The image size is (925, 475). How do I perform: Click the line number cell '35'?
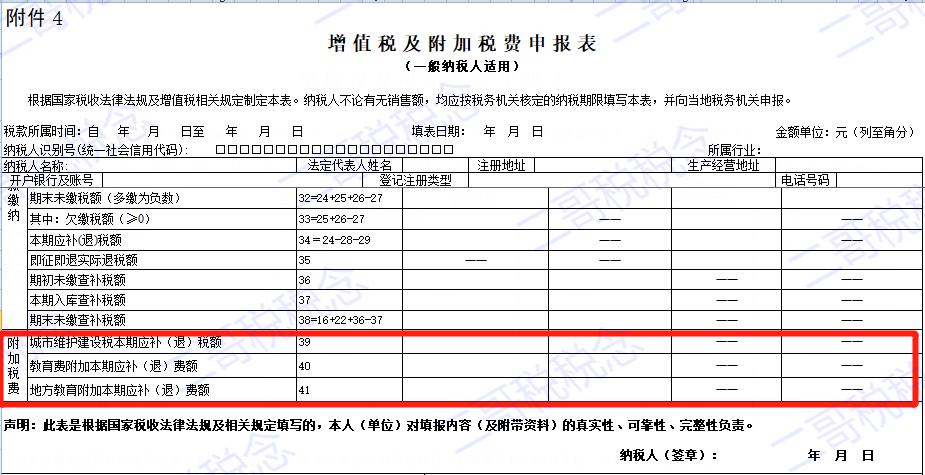pyautogui.click(x=349, y=260)
